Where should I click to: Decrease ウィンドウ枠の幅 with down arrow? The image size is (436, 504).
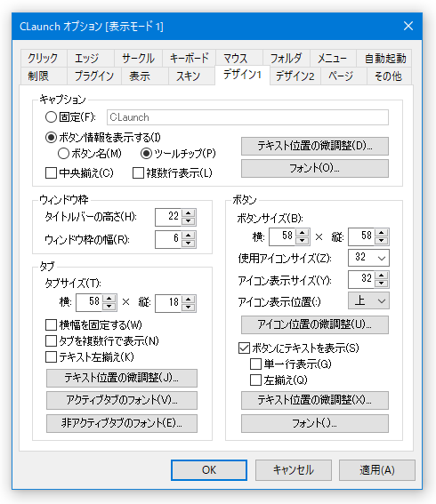pyautogui.click(x=189, y=244)
